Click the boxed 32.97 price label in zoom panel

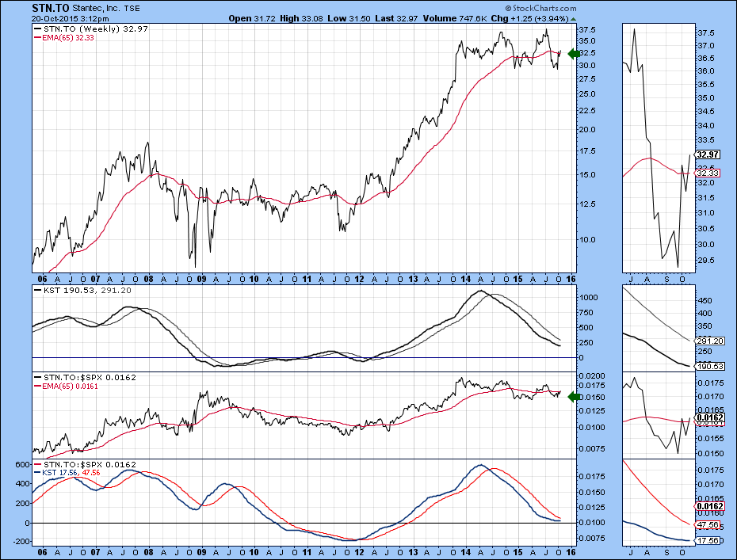click(708, 154)
